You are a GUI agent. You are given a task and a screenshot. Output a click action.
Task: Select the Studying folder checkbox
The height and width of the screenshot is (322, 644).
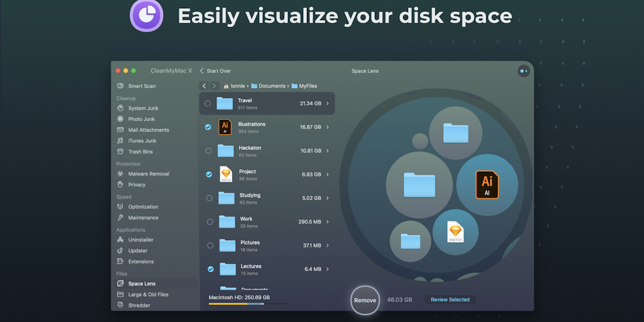[209, 198]
